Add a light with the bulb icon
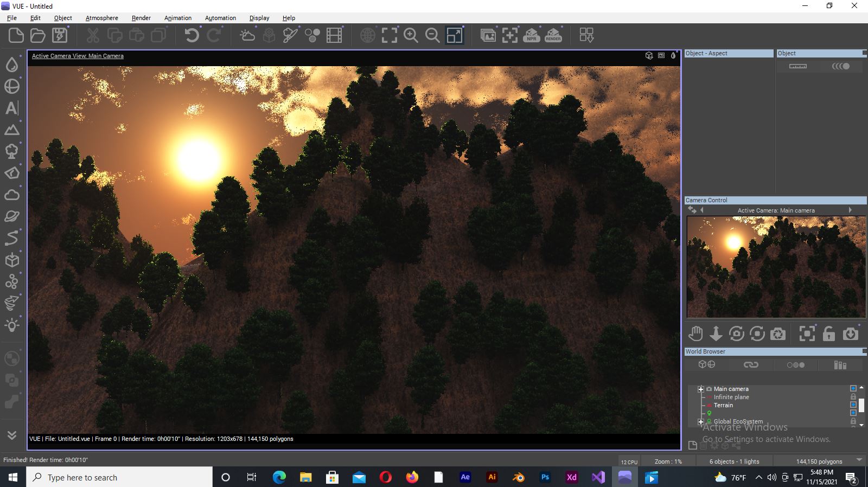The width and height of the screenshot is (868, 487). [12, 325]
